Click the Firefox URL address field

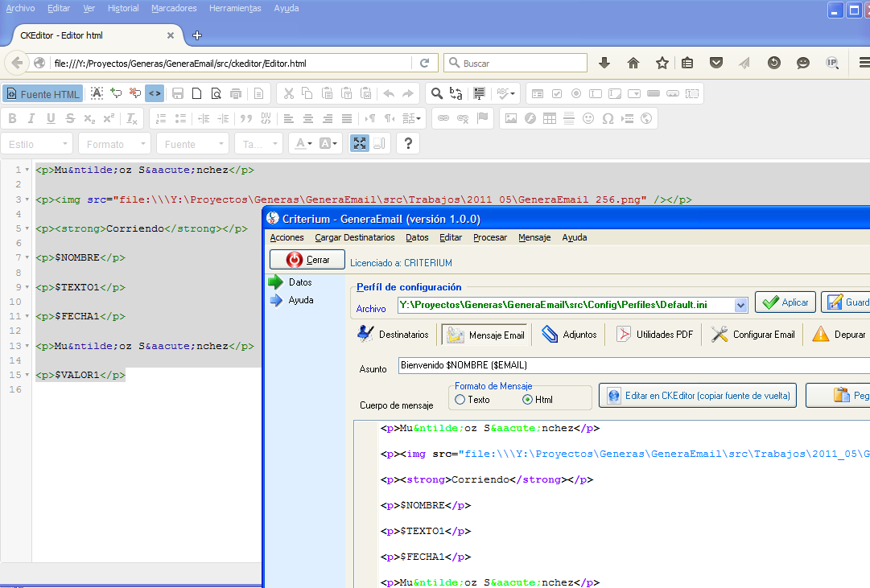coord(230,64)
